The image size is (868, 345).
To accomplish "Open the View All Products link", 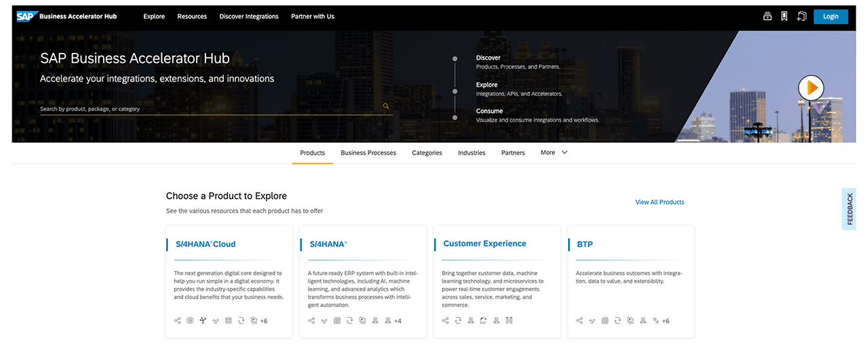I will [x=660, y=202].
